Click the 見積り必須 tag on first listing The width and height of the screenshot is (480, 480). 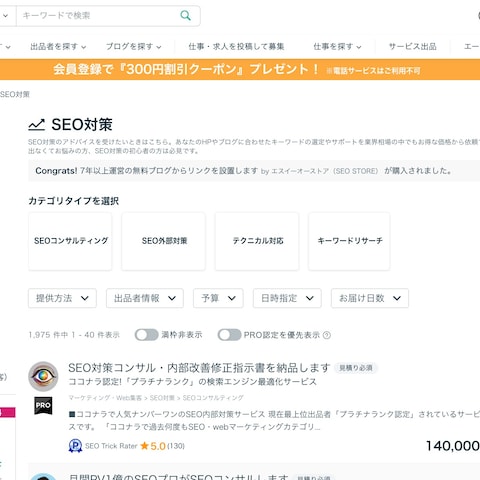tap(356, 368)
